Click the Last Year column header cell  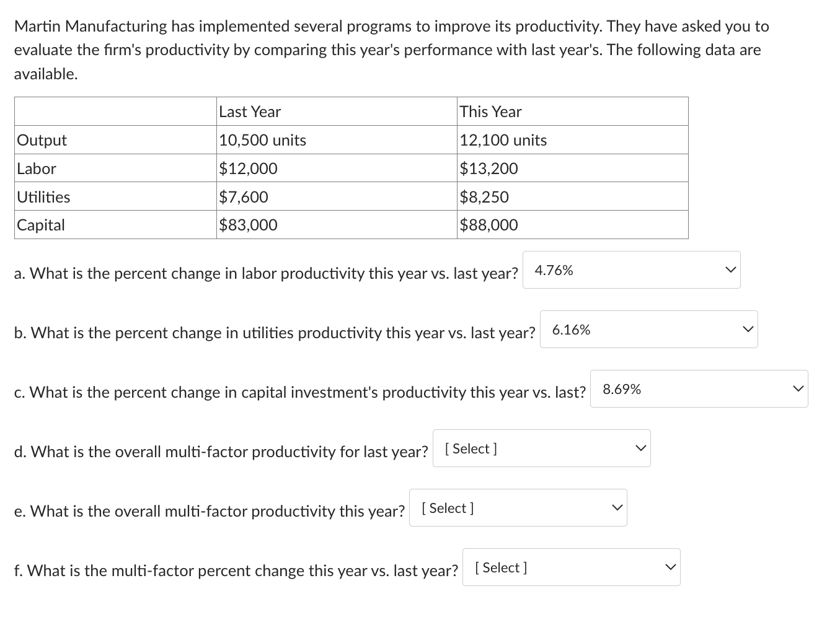click(337, 112)
